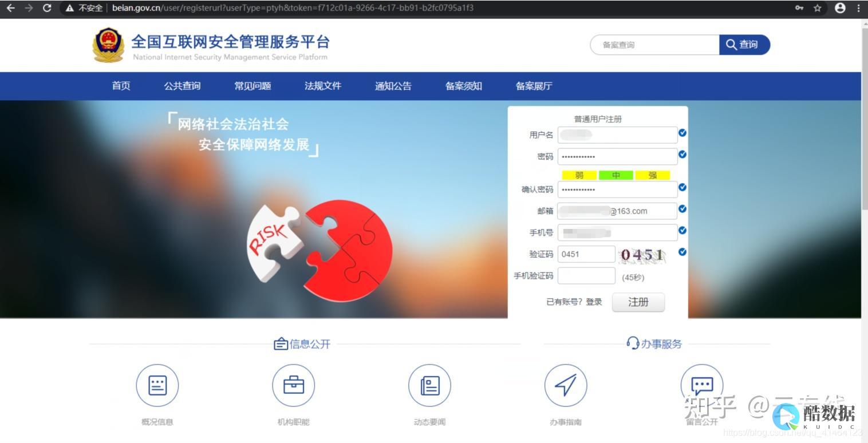Open the 办事指南 navigation arrow icon
Viewport: 868px width, 443px height.
[566, 386]
